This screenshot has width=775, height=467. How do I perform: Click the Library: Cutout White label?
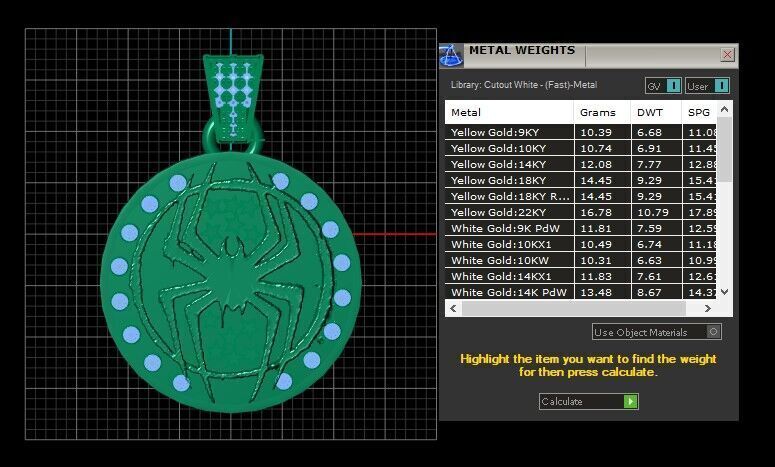point(524,85)
